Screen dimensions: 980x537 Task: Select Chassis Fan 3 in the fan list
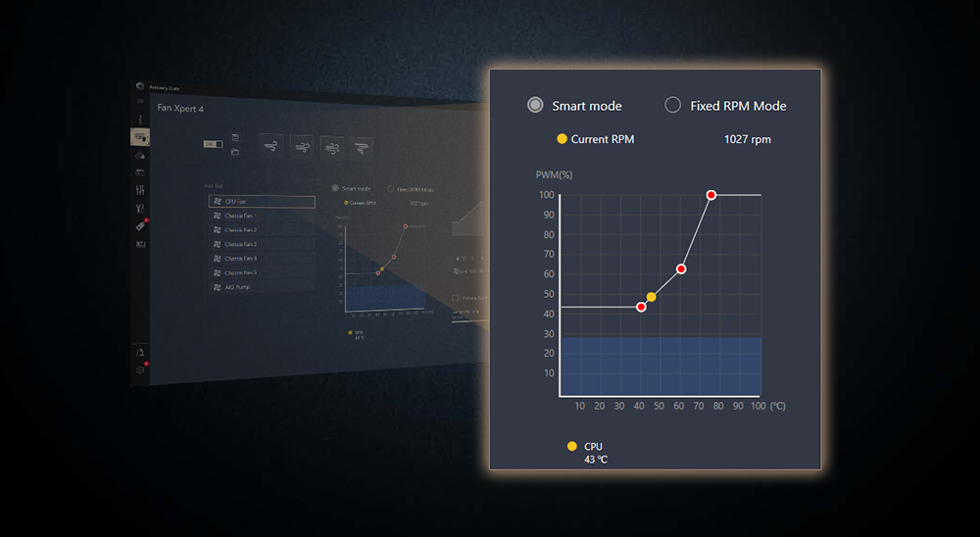tap(262, 244)
